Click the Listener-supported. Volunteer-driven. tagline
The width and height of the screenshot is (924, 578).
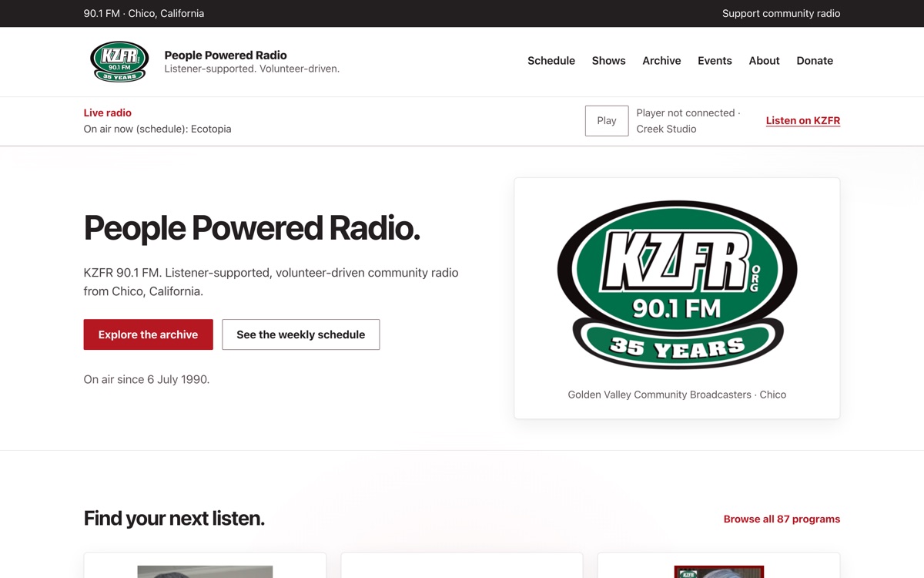click(252, 69)
